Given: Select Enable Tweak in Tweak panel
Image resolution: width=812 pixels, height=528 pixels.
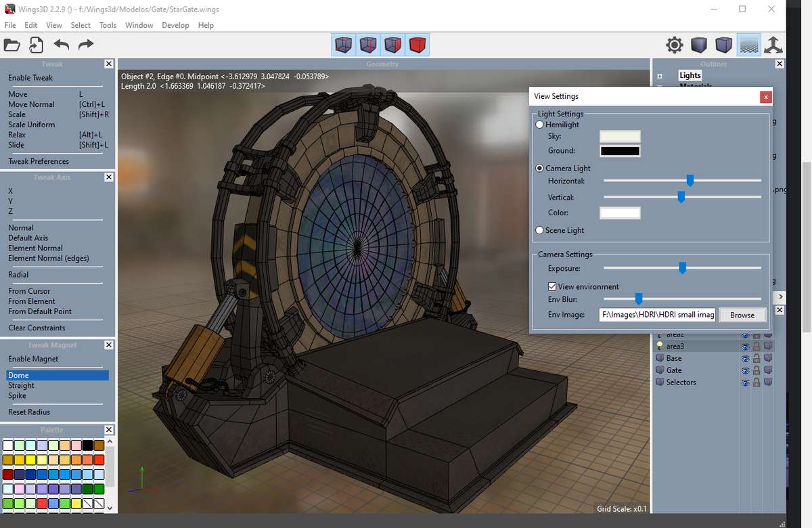Looking at the screenshot, I should tap(30, 78).
